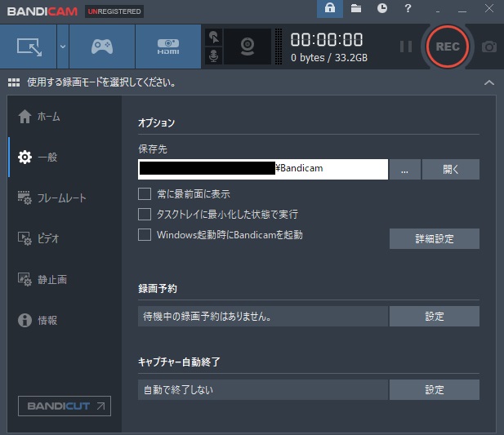Viewport: 504px width, 435px height.
Task: Open the フレームレート tab
Action: [65, 198]
